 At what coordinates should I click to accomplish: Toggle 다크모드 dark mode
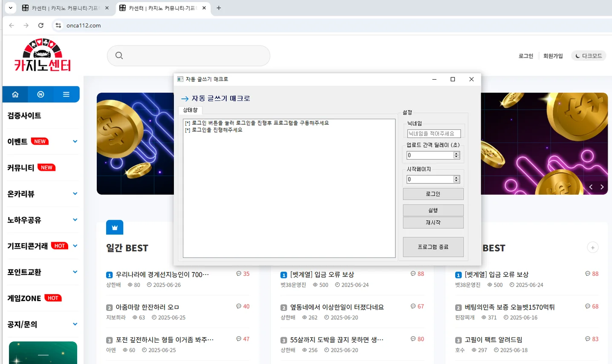tap(589, 56)
